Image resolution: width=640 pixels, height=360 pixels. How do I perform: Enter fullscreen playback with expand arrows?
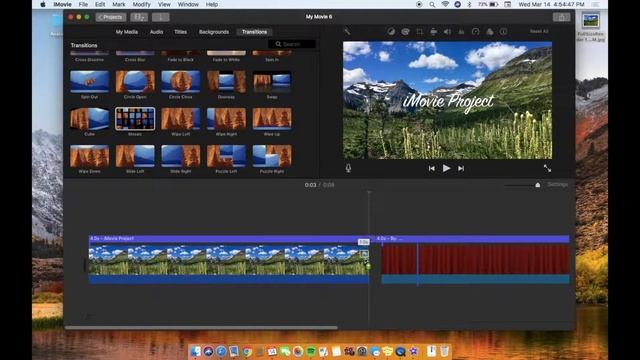coord(547,168)
